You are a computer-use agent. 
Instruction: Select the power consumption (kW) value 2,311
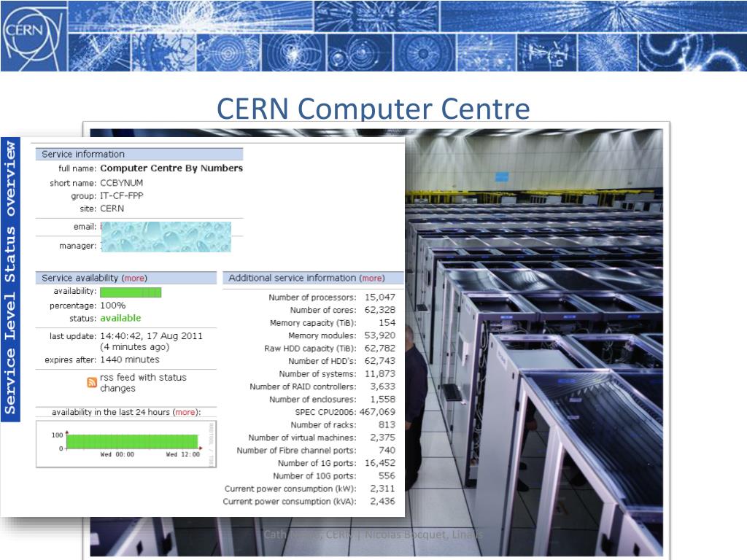(x=383, y=489)
